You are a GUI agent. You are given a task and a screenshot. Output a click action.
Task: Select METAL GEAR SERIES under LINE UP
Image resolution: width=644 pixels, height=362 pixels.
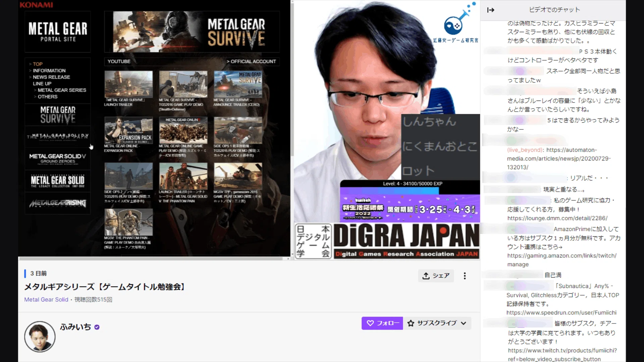click(62, 90)
